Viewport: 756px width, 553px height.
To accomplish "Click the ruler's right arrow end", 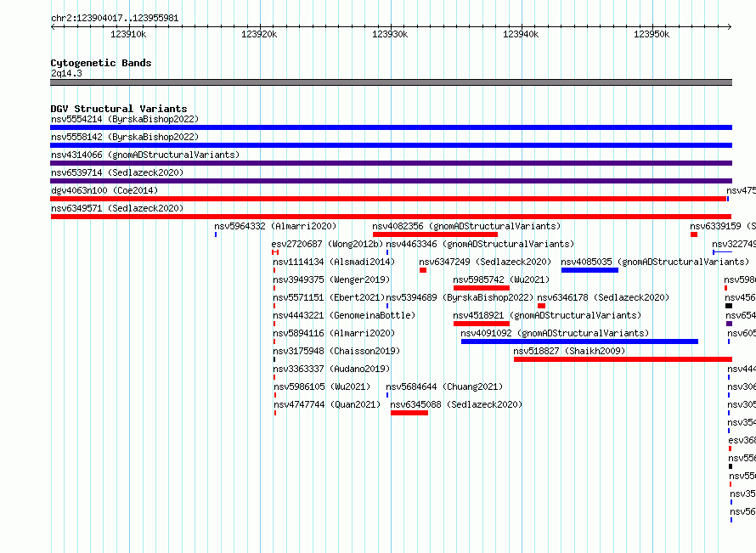I will [730, 27].
